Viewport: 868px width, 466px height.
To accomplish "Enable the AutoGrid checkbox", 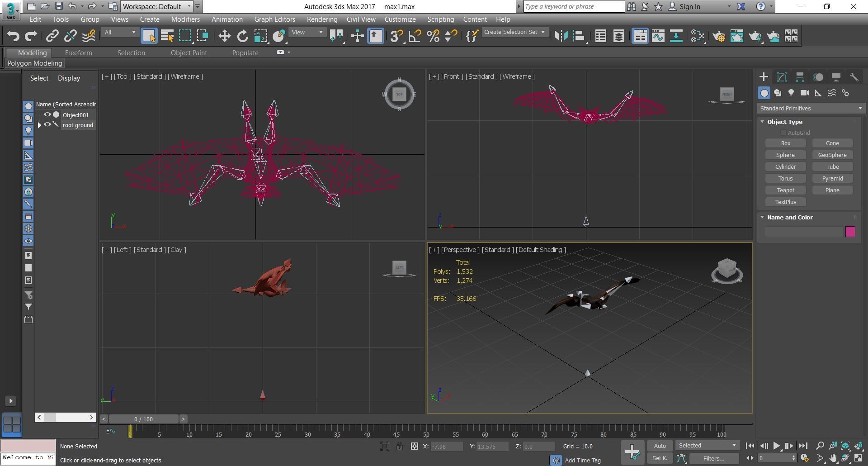I will (x=783, y=133).
